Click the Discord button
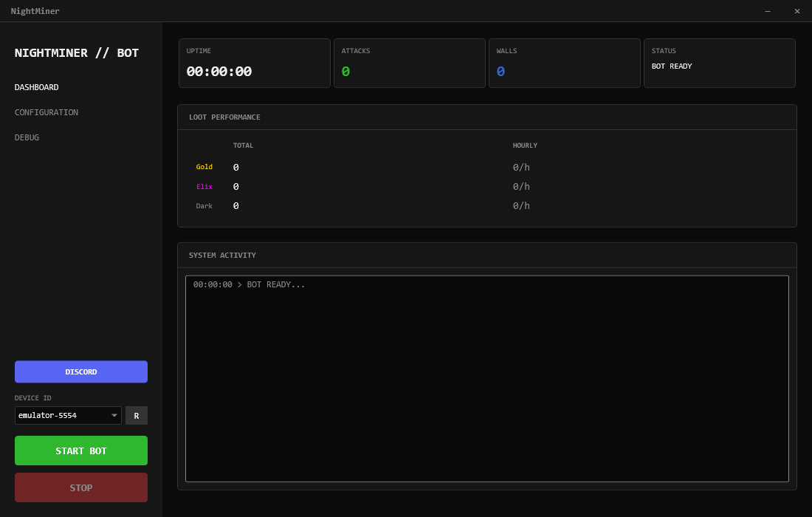The image size is (812, 517). [81, 372]
